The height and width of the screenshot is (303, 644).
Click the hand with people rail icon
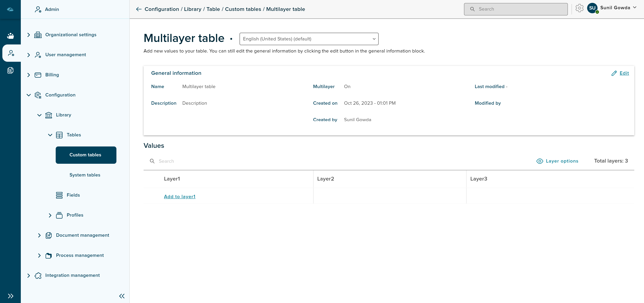click(11, 36)
